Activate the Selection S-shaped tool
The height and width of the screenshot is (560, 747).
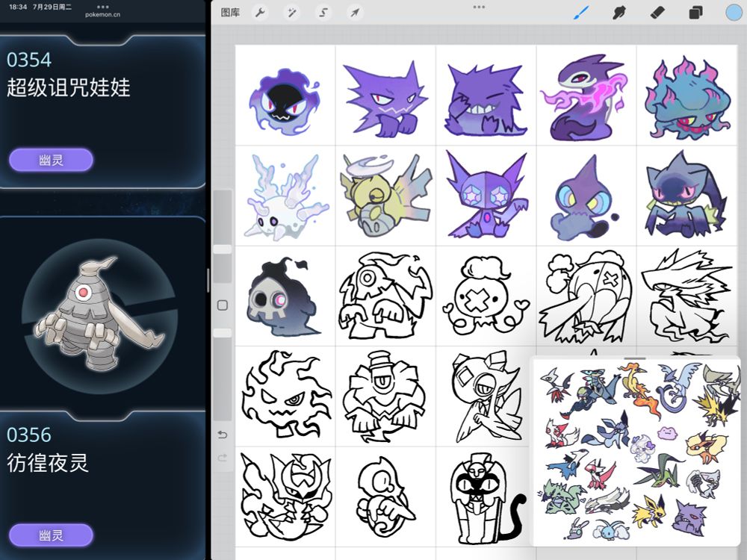[x=323, y=13]
